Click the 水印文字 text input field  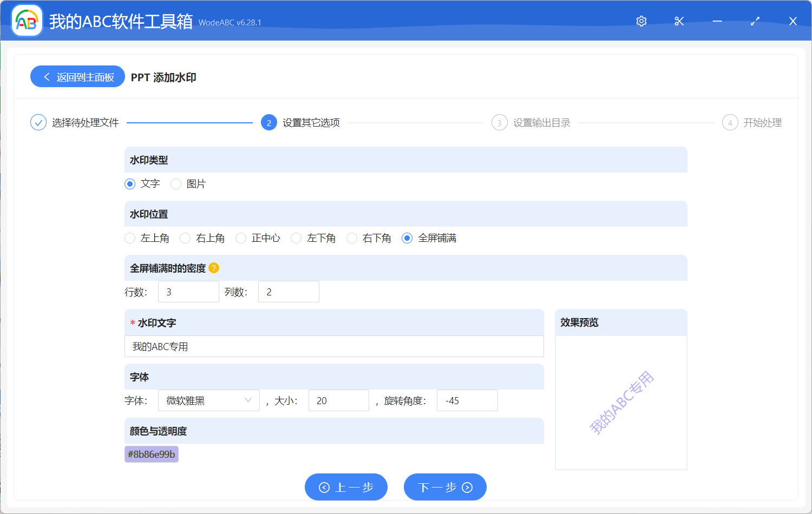pyautogui.click(x=333, y=346)
